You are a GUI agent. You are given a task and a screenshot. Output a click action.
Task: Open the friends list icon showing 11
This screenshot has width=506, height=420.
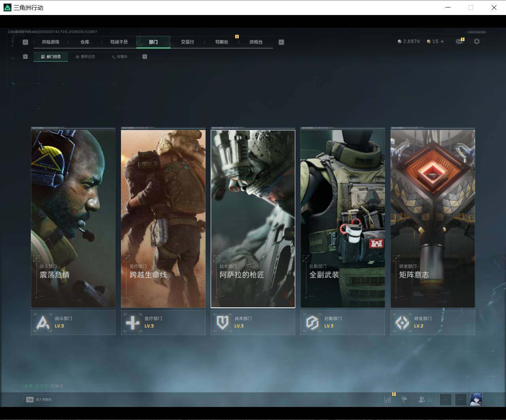[425, 399]
